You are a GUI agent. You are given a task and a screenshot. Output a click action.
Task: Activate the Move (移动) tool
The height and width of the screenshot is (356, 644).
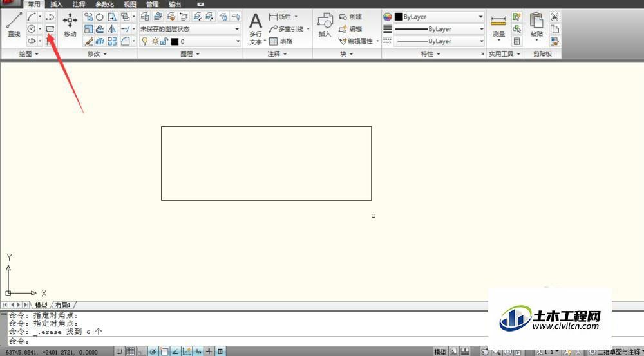tap(70, 24)
